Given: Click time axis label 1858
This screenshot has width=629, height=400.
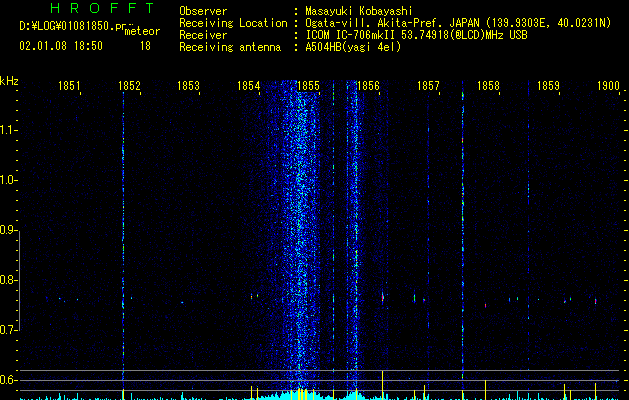Looking at the screenshot, I should tap(488, 86).
